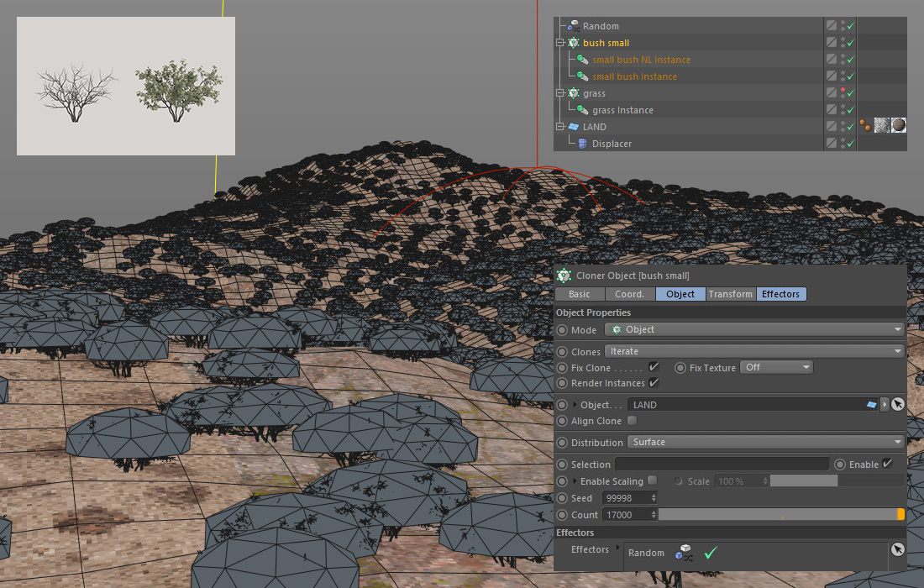Select the small bush NL Instance item

click(x=641, y=60)
